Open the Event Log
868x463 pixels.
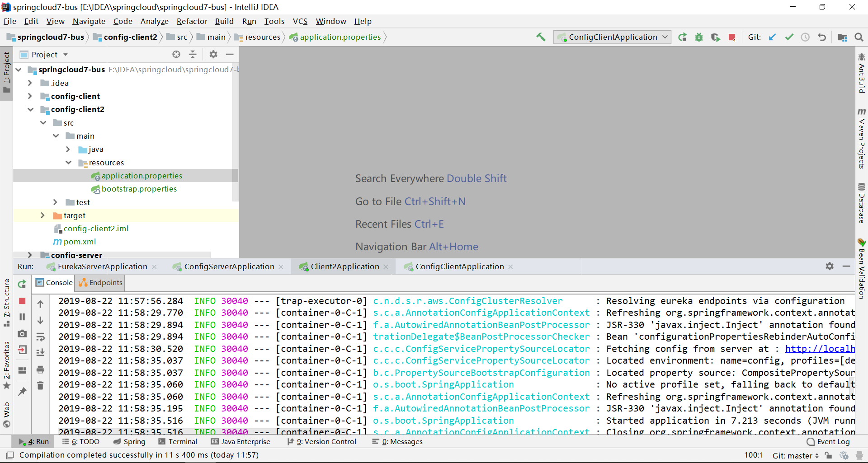click(828, 442)
